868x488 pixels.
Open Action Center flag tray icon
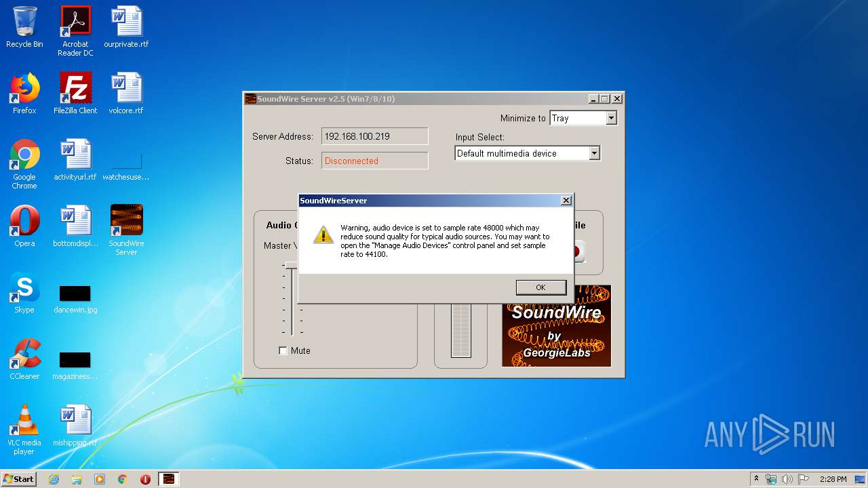[x=804, y=479]
